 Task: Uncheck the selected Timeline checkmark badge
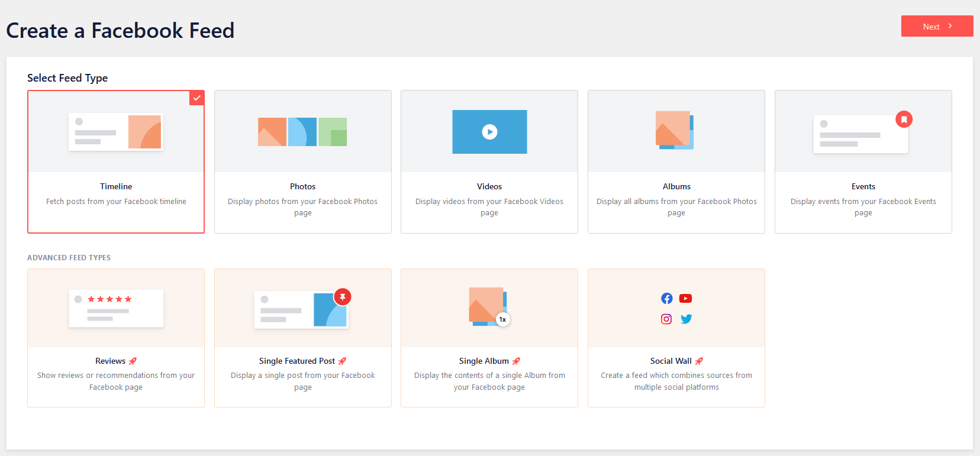click(x=197, y=98)
